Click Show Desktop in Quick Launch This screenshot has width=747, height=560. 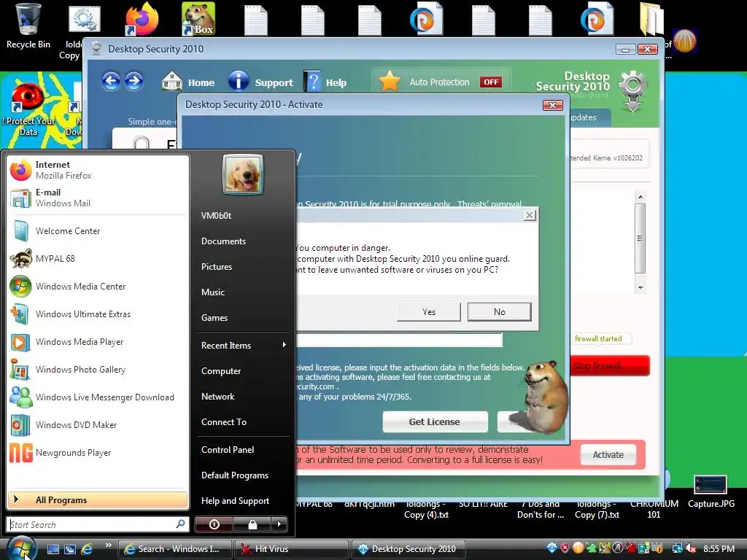[x=53, y=549]
